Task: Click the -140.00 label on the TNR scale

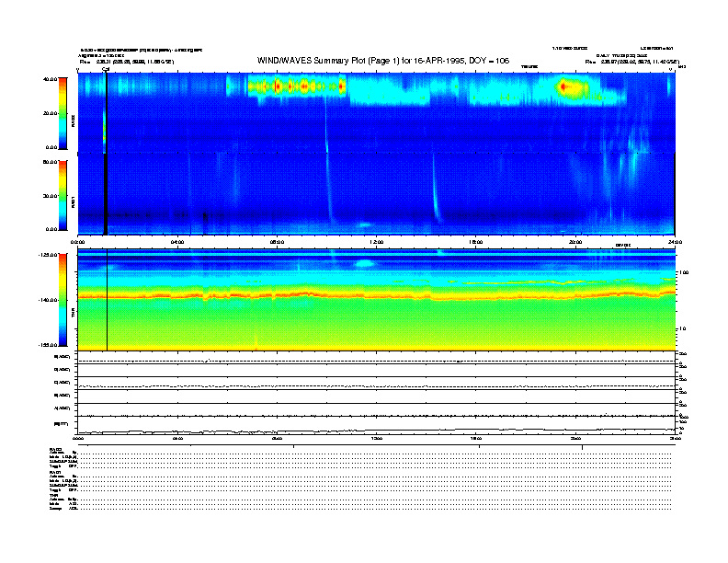Action: click(48, 300)
